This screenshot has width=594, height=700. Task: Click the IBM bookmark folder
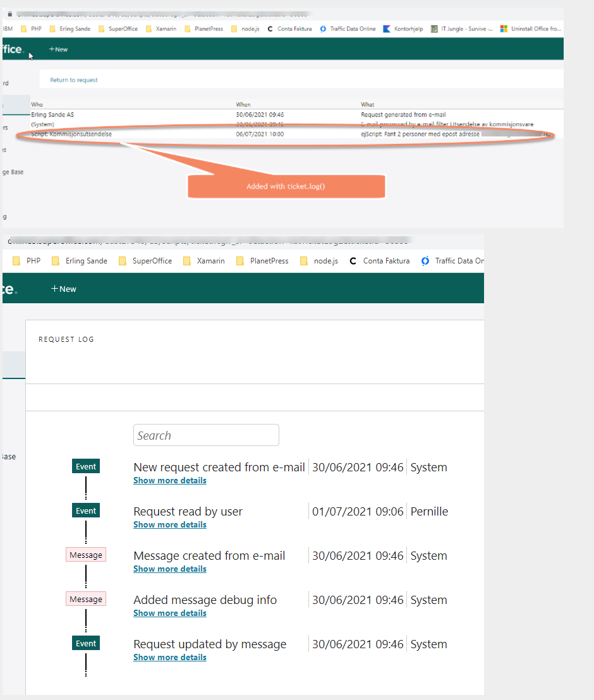[x=8, y=28]
